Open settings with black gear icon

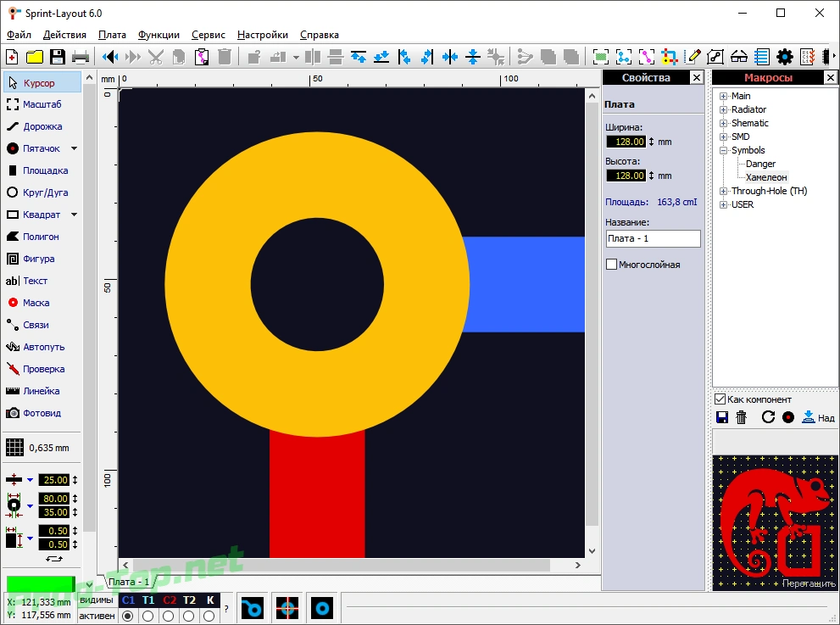tap(785, 57)
